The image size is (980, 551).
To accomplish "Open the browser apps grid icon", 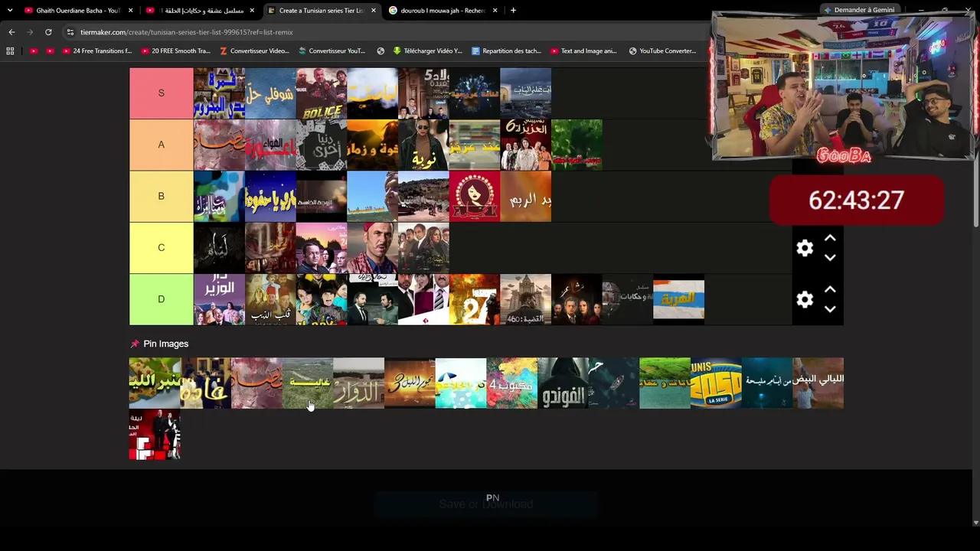I will point(10,51).
